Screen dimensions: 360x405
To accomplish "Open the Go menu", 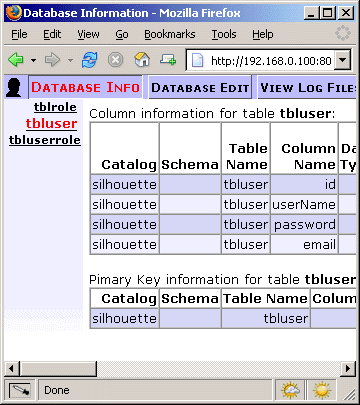I will (x=122, y=34).
